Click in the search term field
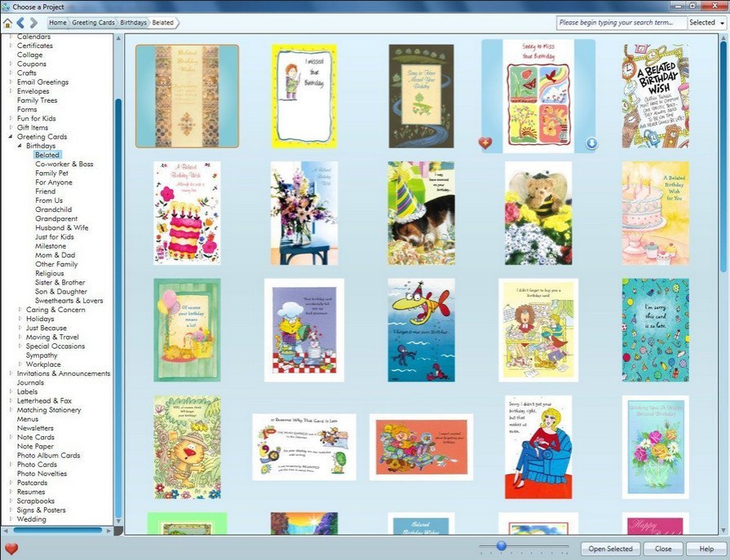Viewport: 730px width, 560px height. coord(622,23)
